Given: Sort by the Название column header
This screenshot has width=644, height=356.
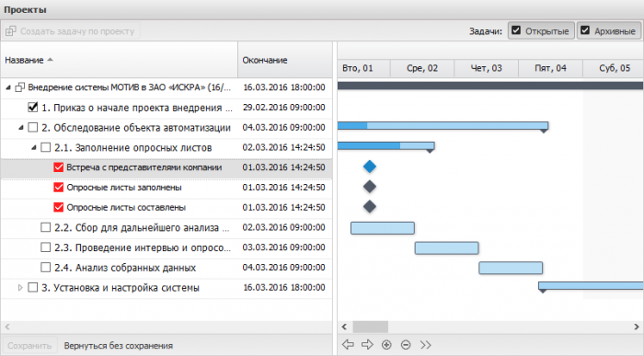Looking at the screenshot, I should coord(119,60).
